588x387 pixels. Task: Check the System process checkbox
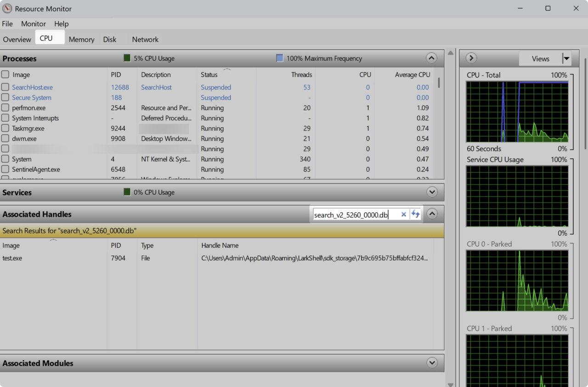point(5,159)
